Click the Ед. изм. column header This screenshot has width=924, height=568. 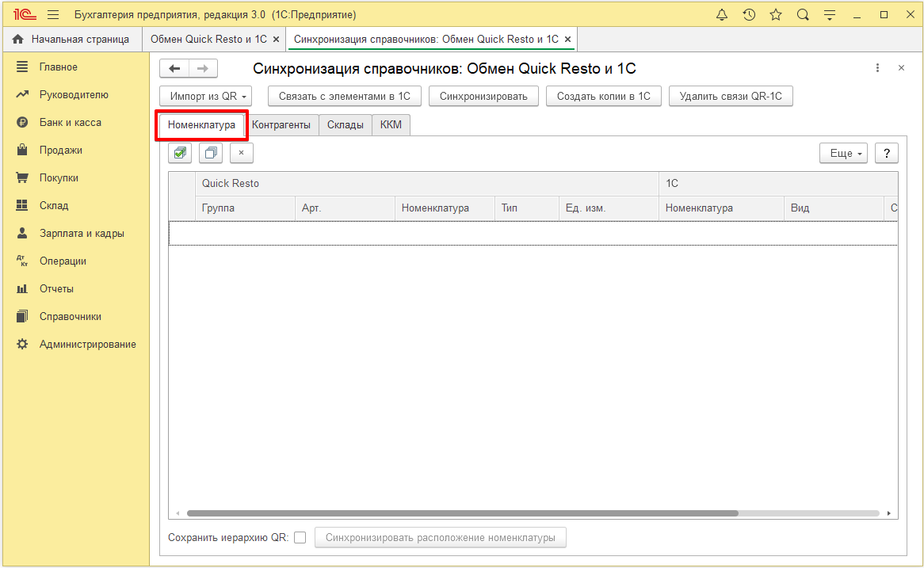coord(608,208)
